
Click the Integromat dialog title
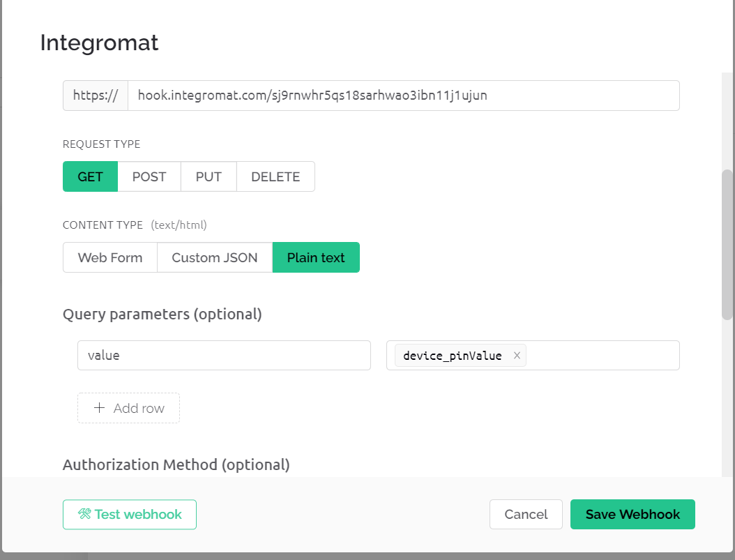pos(100,43)
